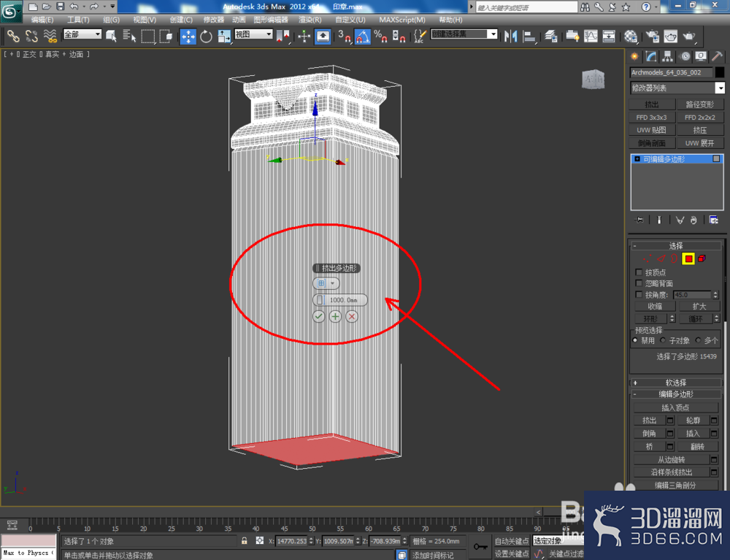Select 子对象 preview selection radio
The height and width of the screenshot is (560, 730).
(663, 340)
